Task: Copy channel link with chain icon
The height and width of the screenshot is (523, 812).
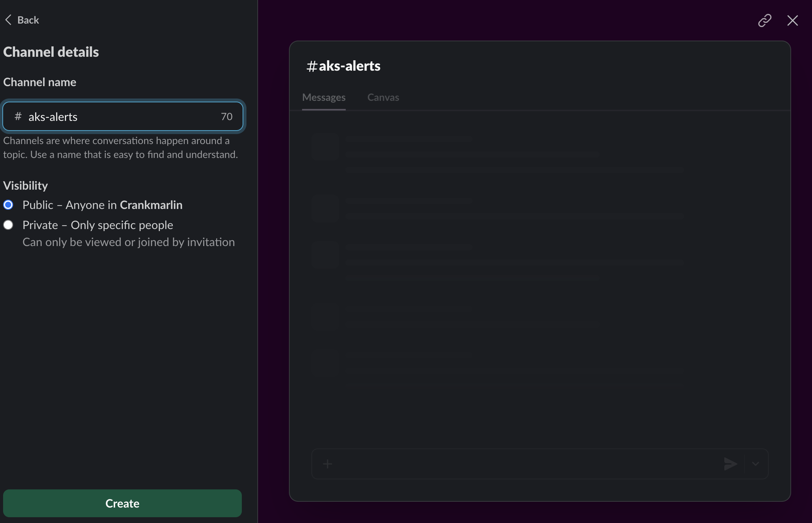Action: (x=764, y=20)
